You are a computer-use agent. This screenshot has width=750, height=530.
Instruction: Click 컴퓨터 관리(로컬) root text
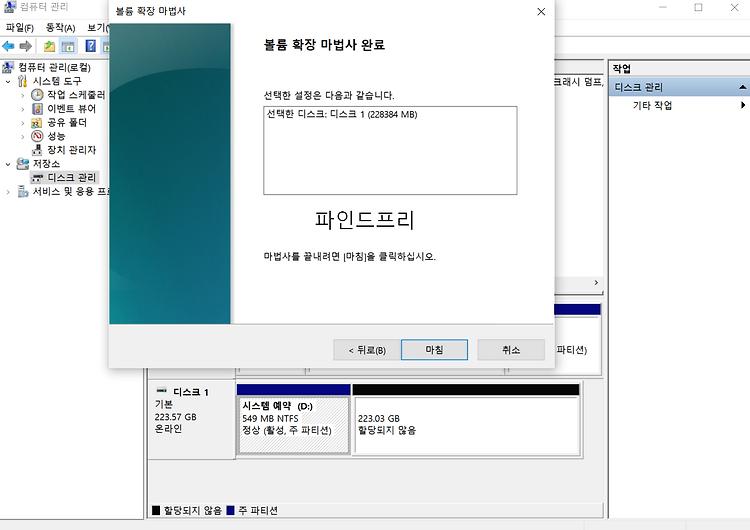click(55, 67)
